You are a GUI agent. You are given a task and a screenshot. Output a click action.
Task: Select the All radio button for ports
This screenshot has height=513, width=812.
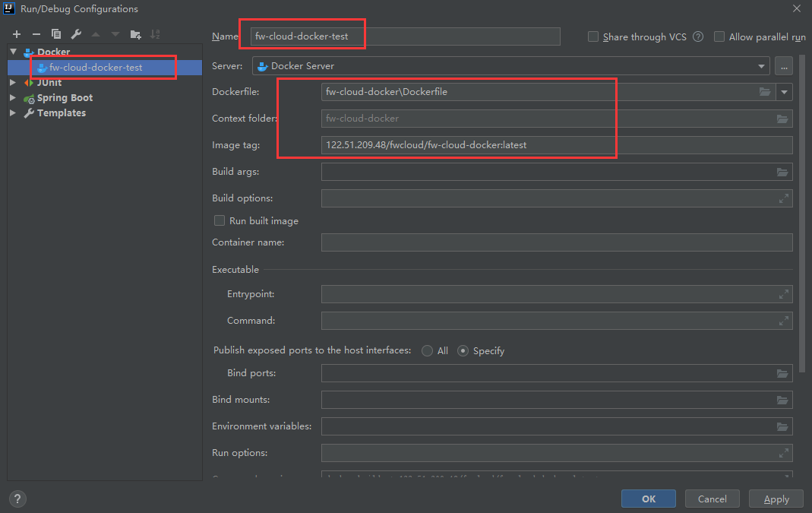(x=428, y=350)
